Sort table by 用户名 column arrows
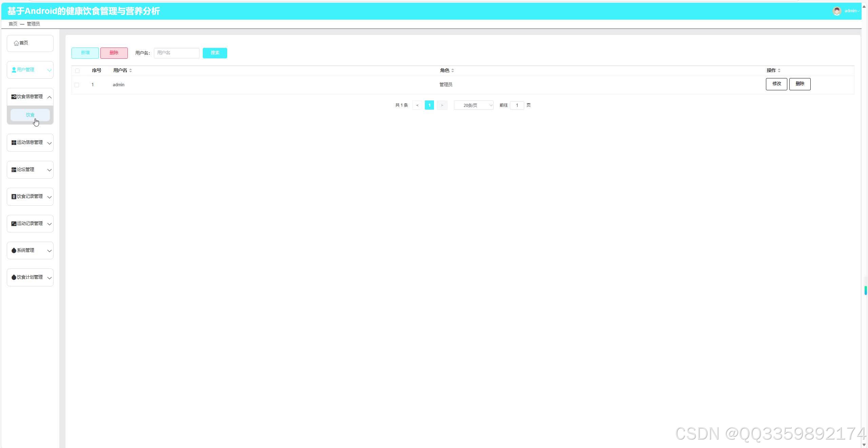 [x=131, y=71]
